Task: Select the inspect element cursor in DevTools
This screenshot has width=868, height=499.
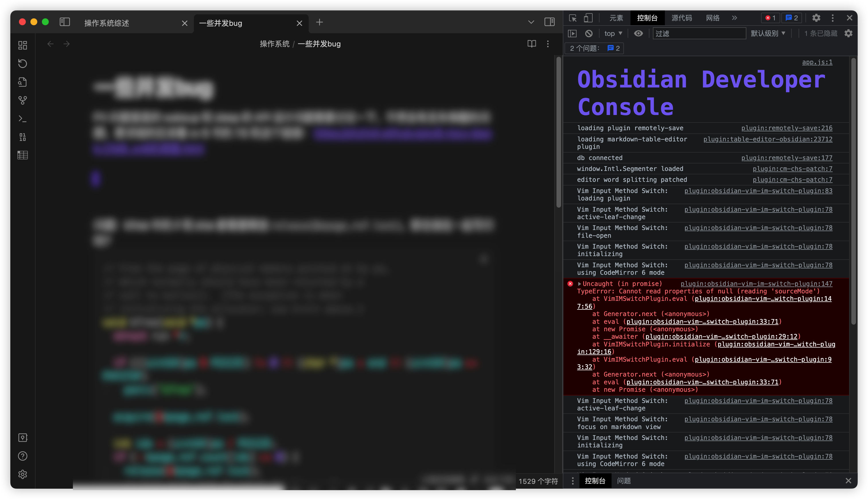Action: pyautogui.click(x=573, y=18)
